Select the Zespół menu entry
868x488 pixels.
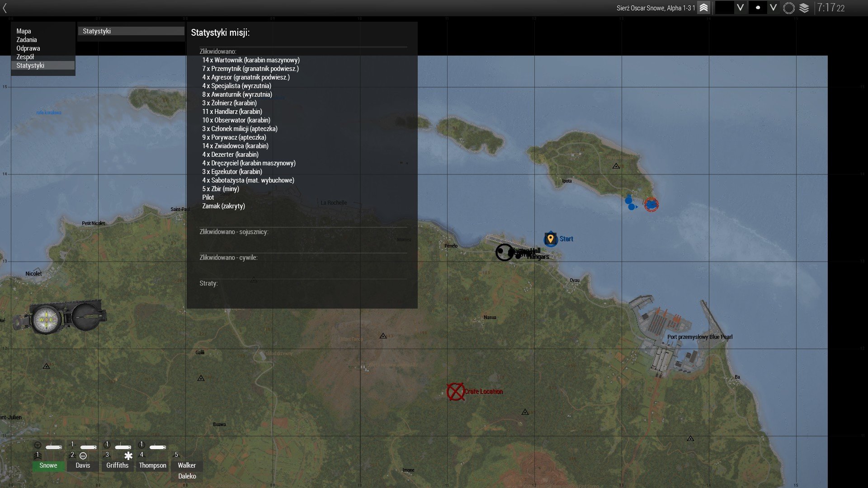point(25,57)
